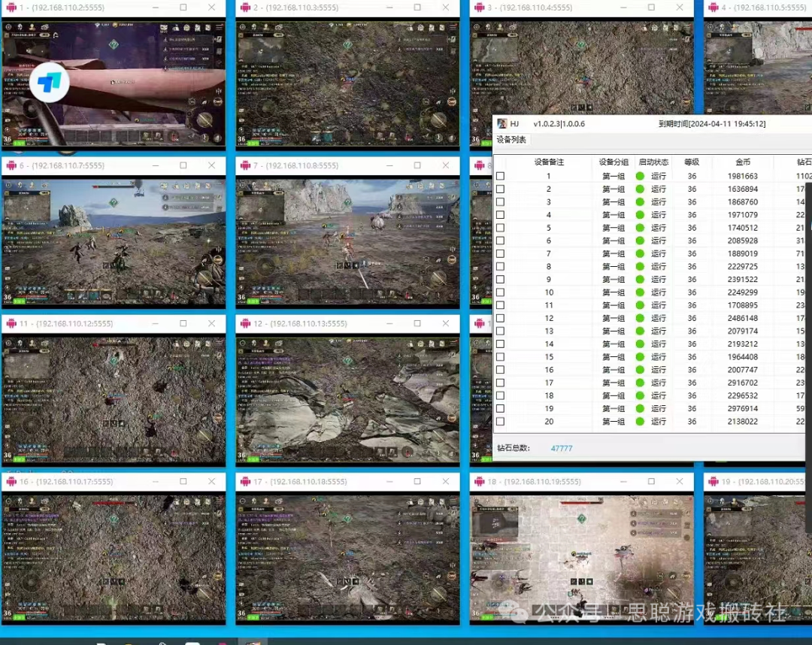Screen dimensions: 812x645
Task: Select the device 8 row in the list
Action: pyautogui.click(x=549, y=267)
